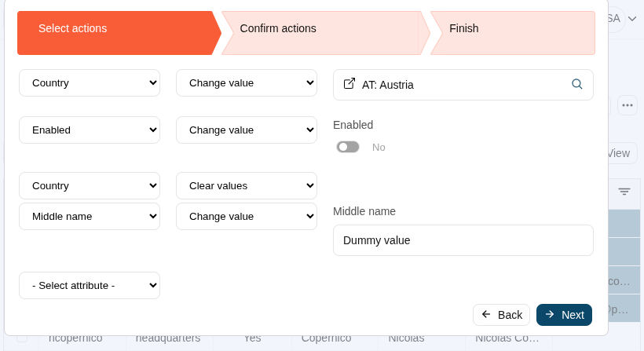Click the filter icon in the table header

[624, 192]
